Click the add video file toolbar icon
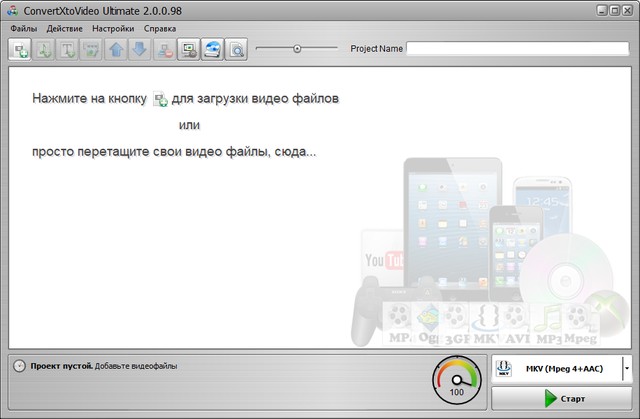 20,49
